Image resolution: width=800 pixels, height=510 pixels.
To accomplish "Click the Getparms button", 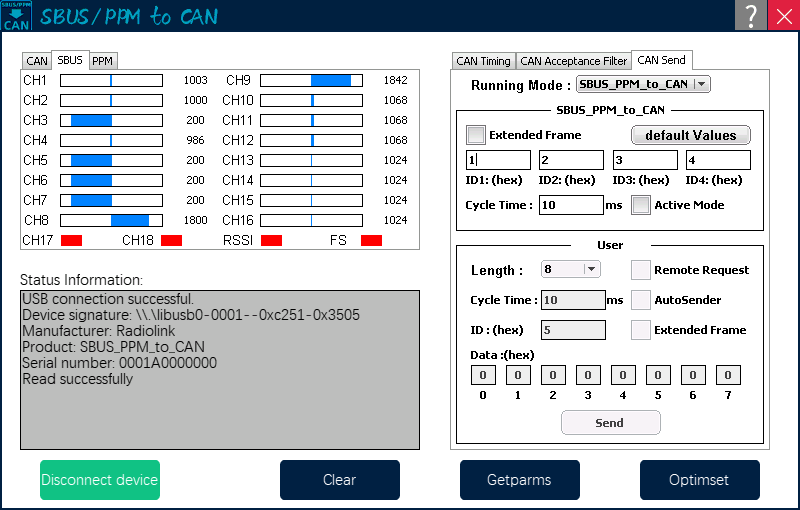I will [519, 480].
